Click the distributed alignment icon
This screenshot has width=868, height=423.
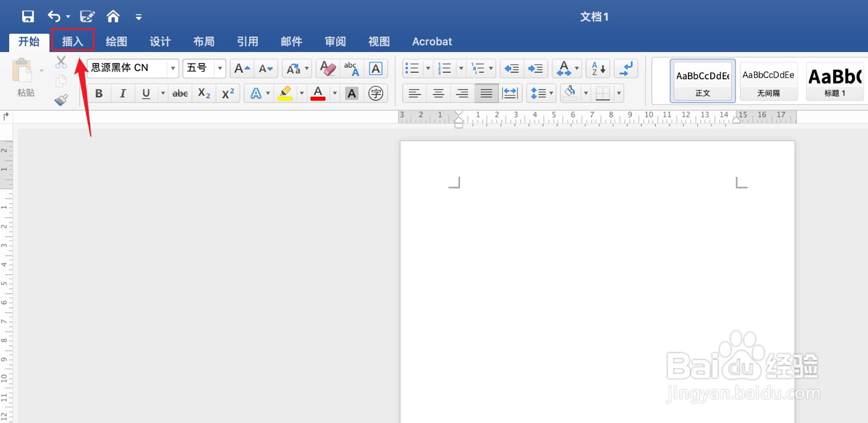click(x=510, y=93)
